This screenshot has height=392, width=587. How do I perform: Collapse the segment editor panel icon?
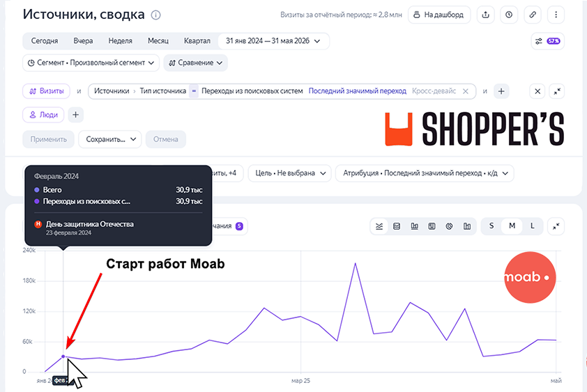[557, 91]
